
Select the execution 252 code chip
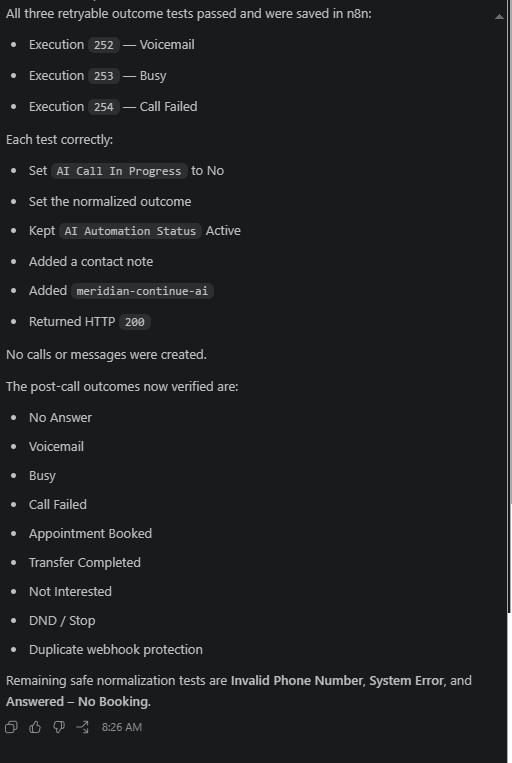coord(104,45)
